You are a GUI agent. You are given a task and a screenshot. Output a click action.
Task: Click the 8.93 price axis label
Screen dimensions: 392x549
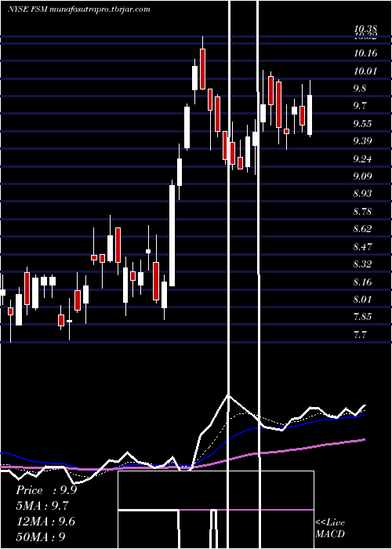coord(364,194)
